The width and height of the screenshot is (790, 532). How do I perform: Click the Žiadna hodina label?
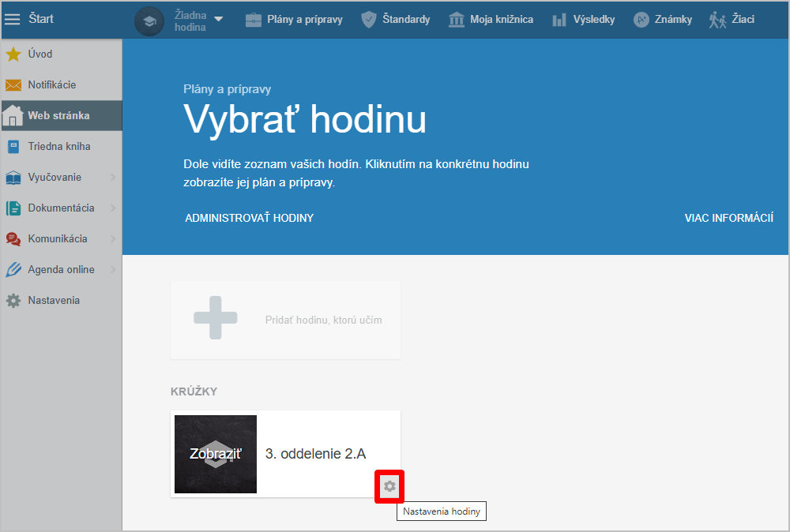pyautogui.click(x=190, y=21)
